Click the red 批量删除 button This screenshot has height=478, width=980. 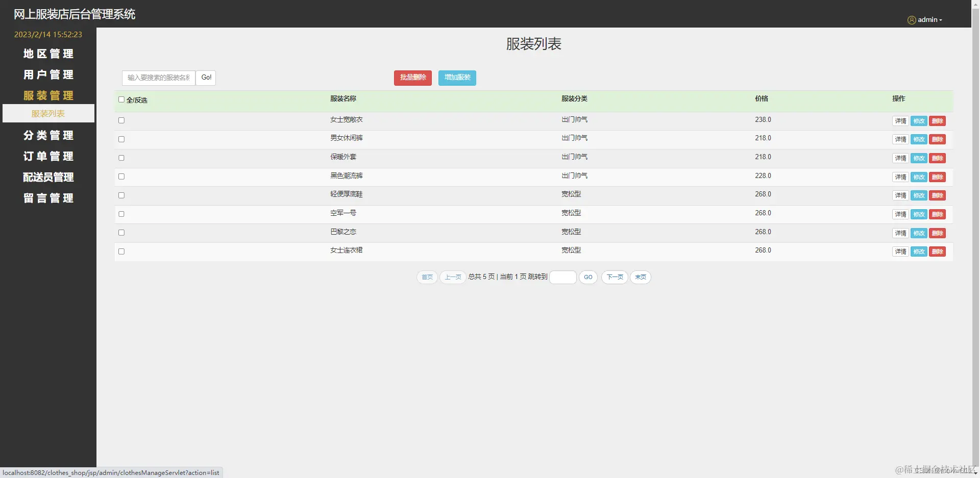(x=413, y=78)
